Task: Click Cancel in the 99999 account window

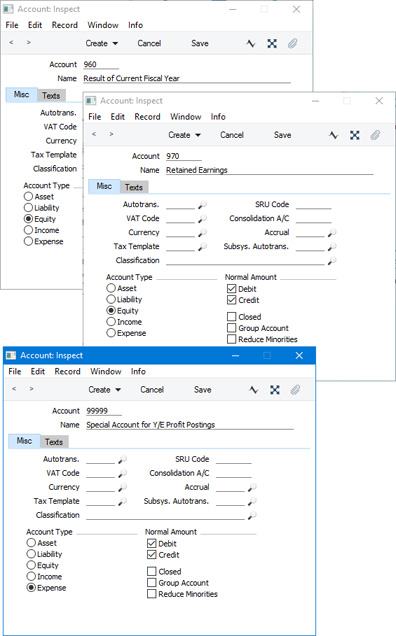Action: pos(152,390)
